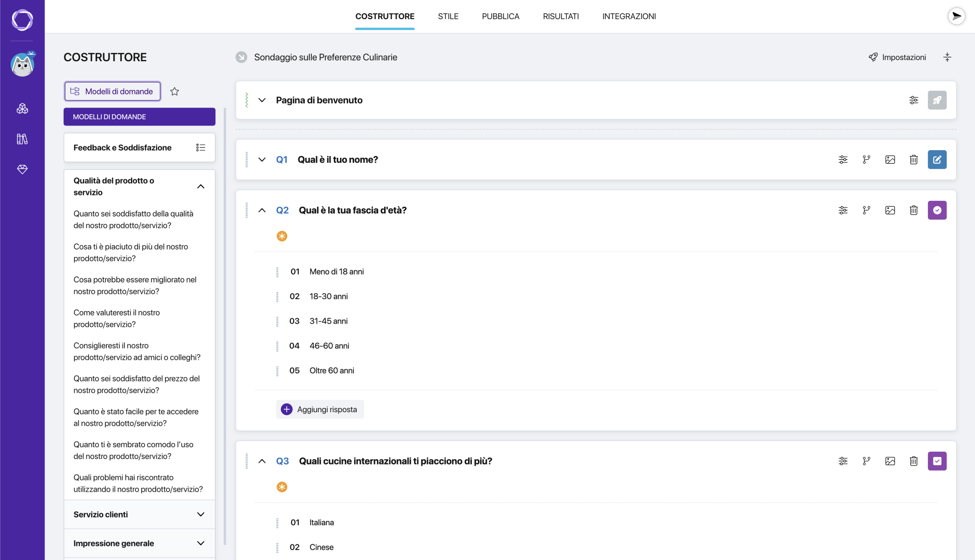Select answer 31-45 anni
This screenshot has height=560, width=975.
coord(328,321)
